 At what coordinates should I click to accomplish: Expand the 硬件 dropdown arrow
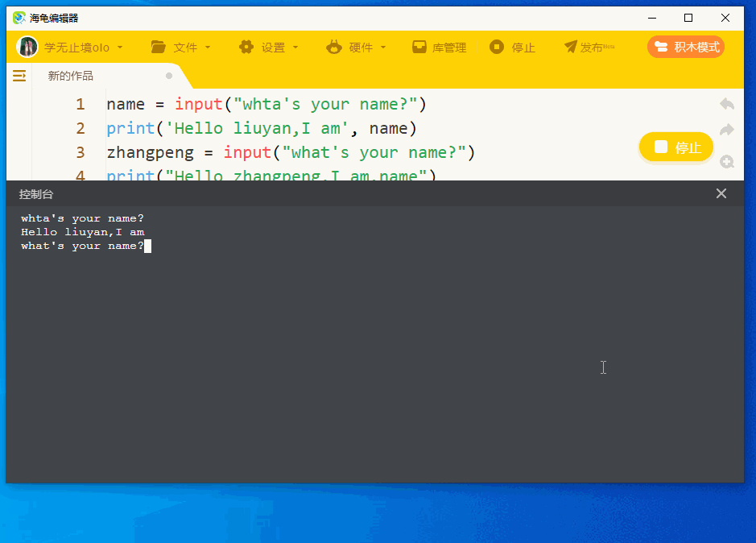point(383,48)
